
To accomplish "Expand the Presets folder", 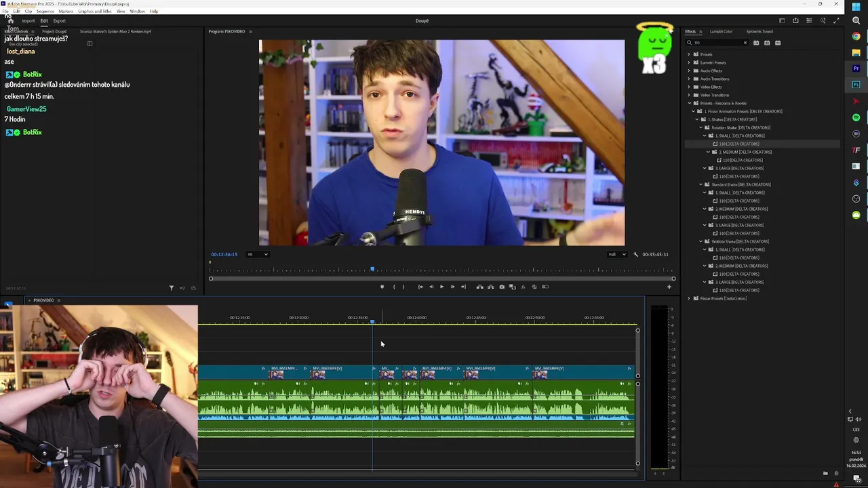I will [689, 54].
